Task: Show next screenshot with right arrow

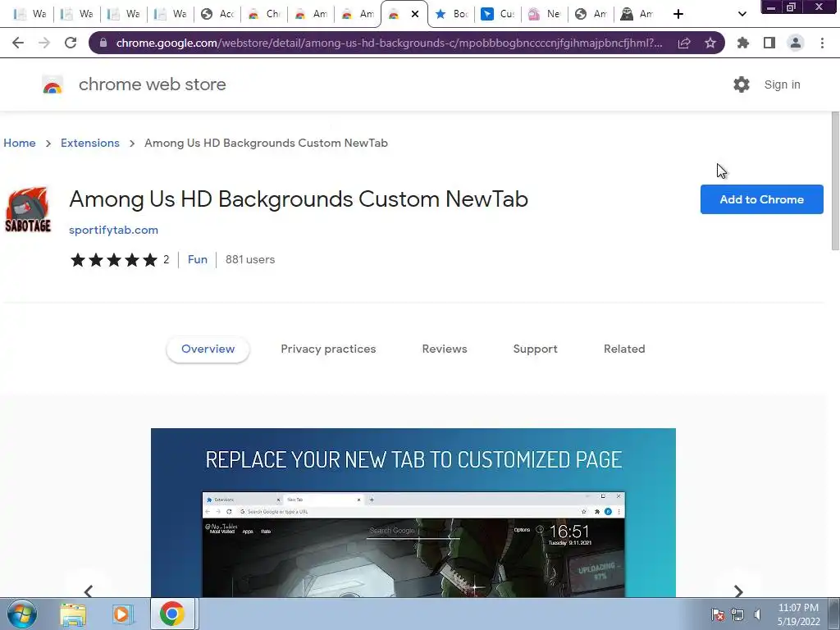Action: point(739,591)
